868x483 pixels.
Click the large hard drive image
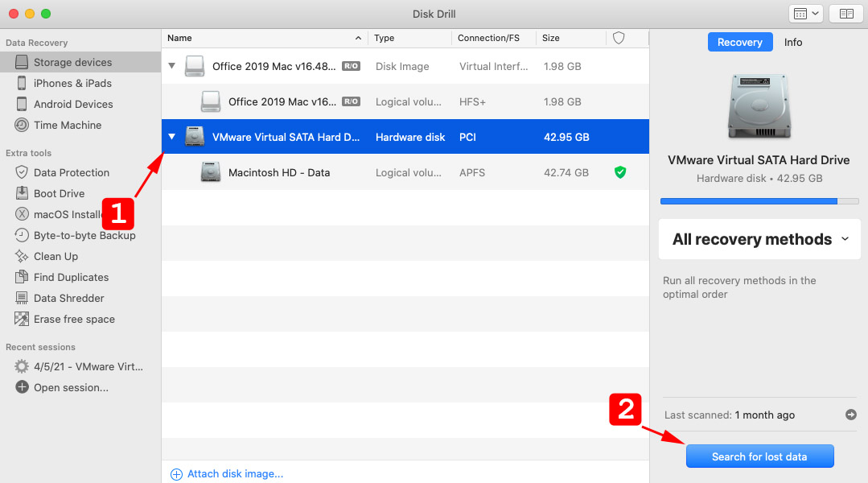click(759, 105)
